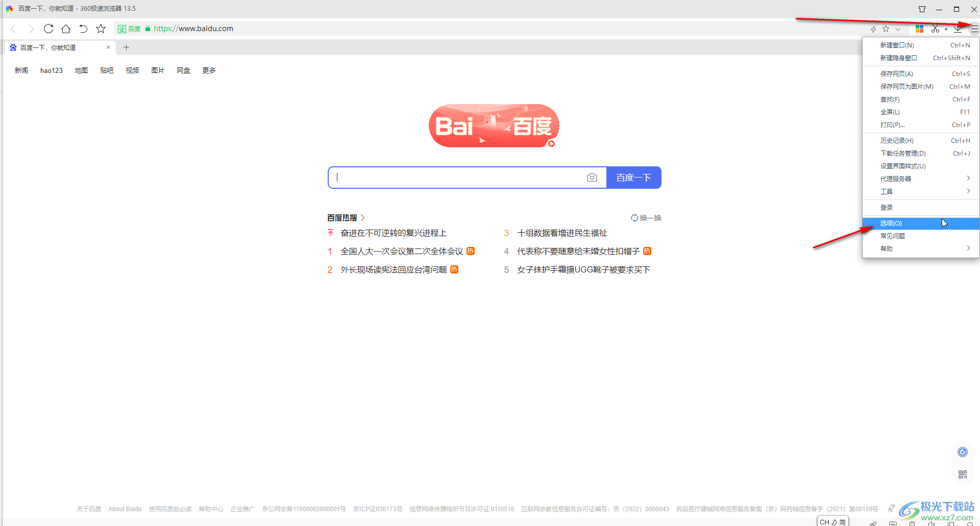980x526 pixels.
Task: Close the Baidu tab
Action: point(108,47)
